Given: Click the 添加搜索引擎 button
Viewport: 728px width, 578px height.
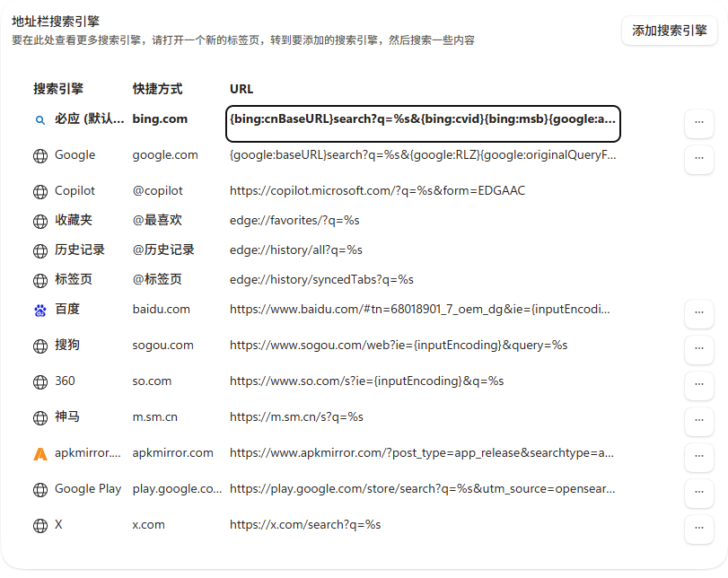Looking at the screenshot, I should [x=669, y=31].
